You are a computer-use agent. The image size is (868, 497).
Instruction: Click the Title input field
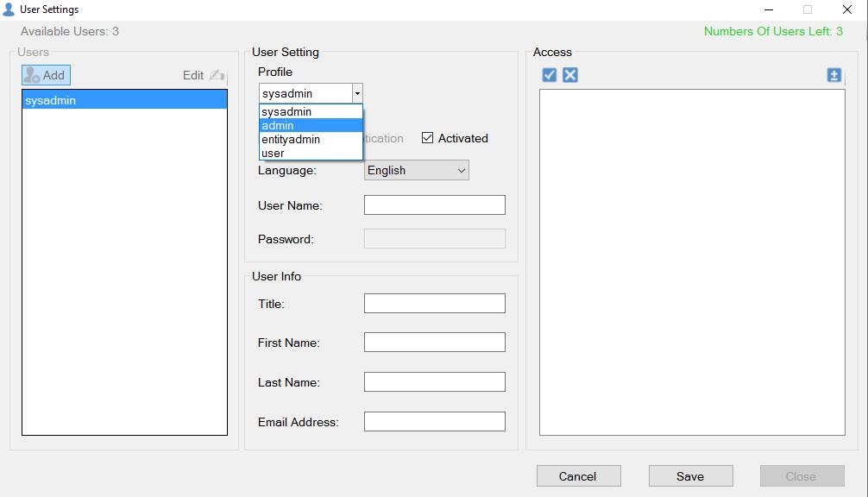click(x=435, y=304)
